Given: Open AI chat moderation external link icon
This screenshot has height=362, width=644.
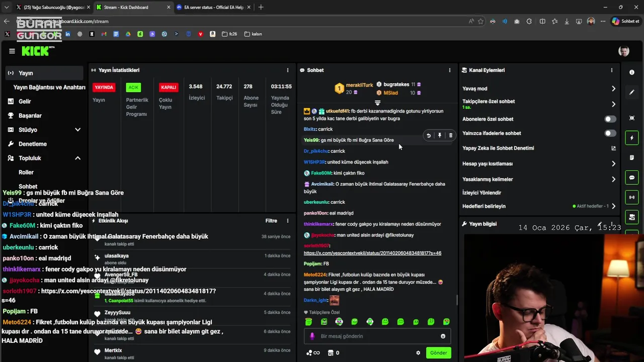Looking at the screenshot, I should tap(613, 148).
